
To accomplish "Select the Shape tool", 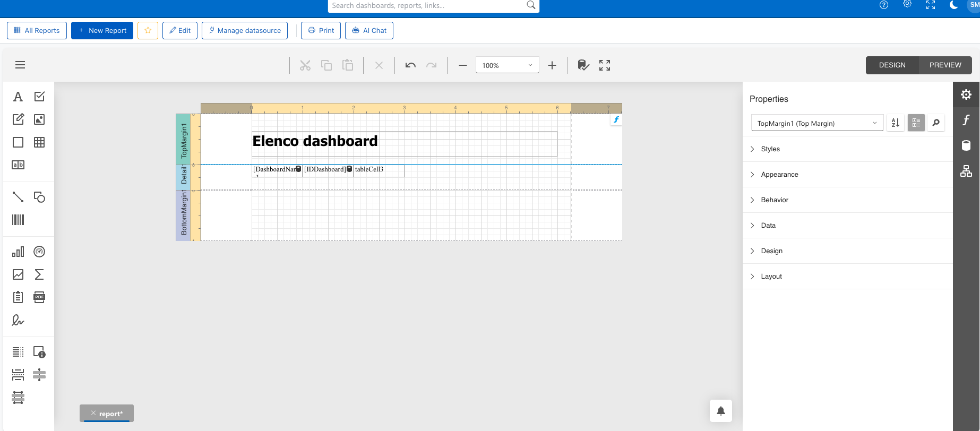I will [39, 197].
